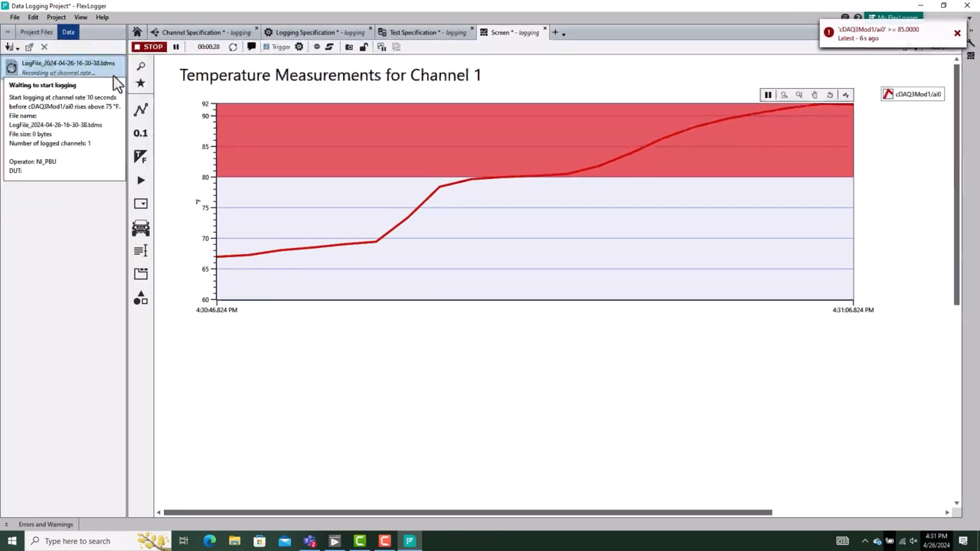Open the tab overflow dropdown arrow
980x551 pixels.
pyautogui.click(x=563, y=33)
